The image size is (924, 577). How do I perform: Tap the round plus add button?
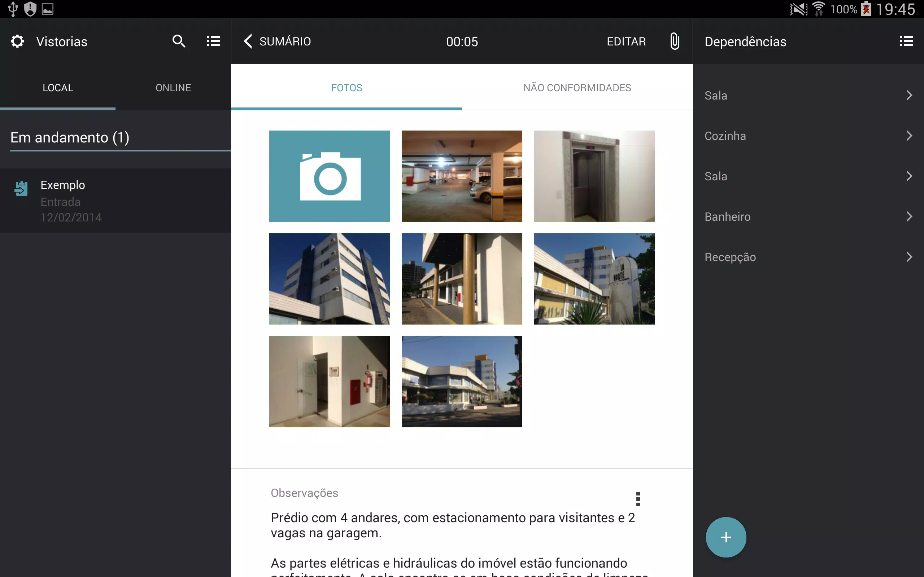pyautogui.click(x=726, y=537)
